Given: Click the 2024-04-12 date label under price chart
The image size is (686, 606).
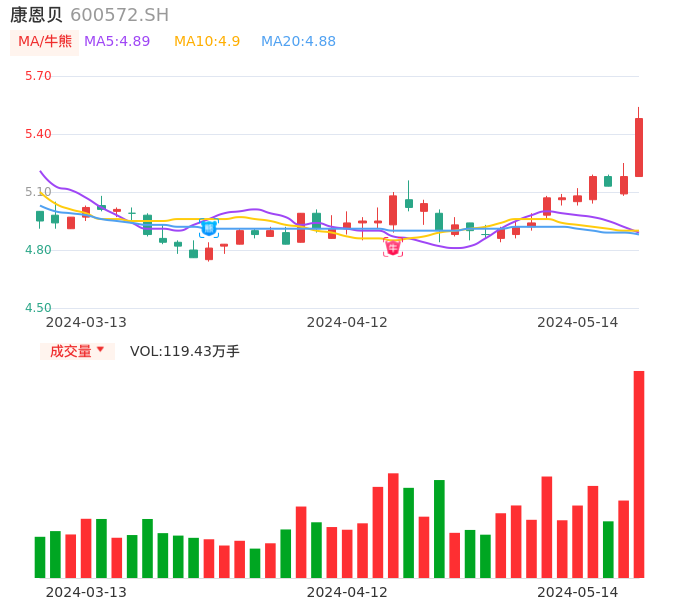Looking at the screenshot, I should tap(347, 322).
